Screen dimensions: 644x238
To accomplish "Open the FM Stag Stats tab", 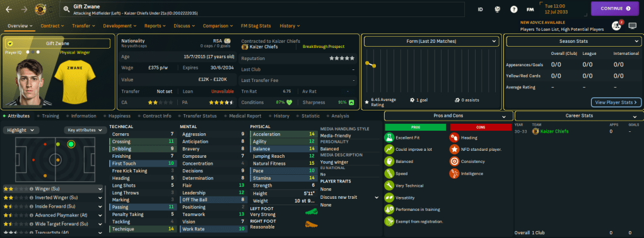I will pyautogui.click(x=256, y=26).
